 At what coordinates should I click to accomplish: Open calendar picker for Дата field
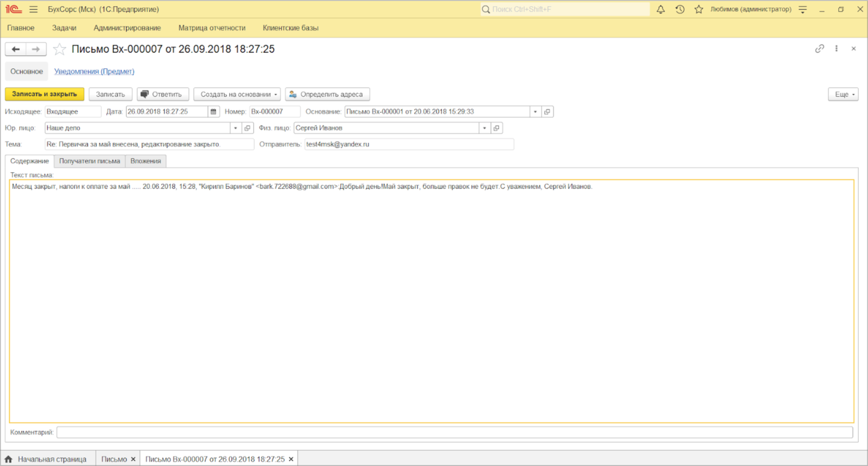point(213,112)
